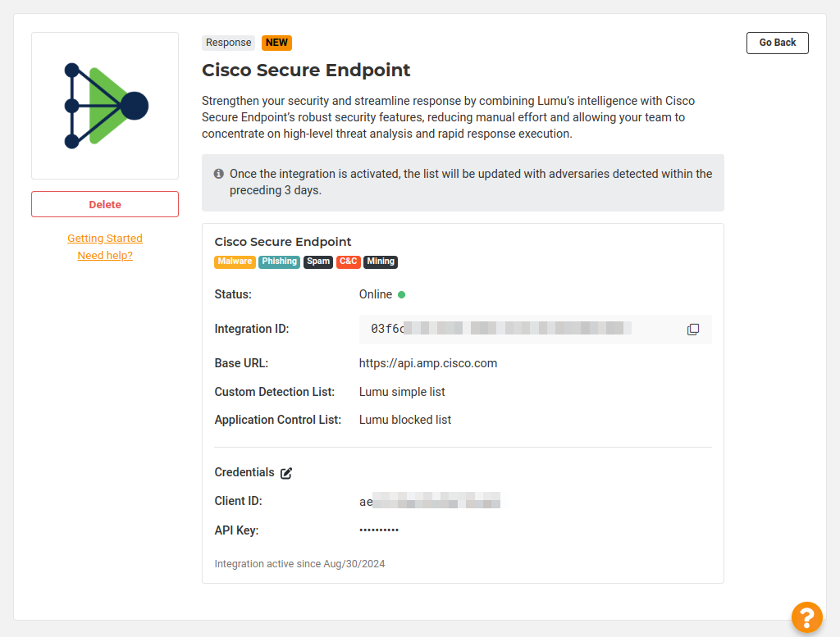Click the Base URL api.amp.cisco.com text
This screenshot has height=637, width=840.
point(428,363)
